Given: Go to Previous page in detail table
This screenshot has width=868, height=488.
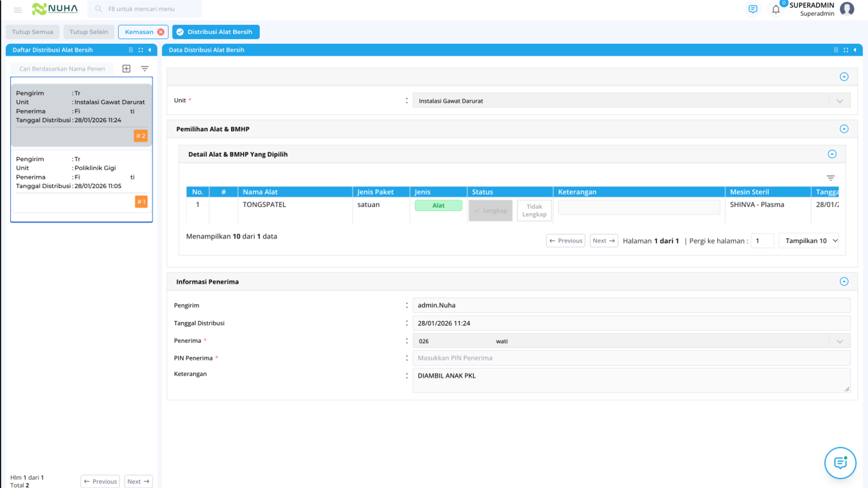Looking at the screenshot, I should (x=566, y=241).
